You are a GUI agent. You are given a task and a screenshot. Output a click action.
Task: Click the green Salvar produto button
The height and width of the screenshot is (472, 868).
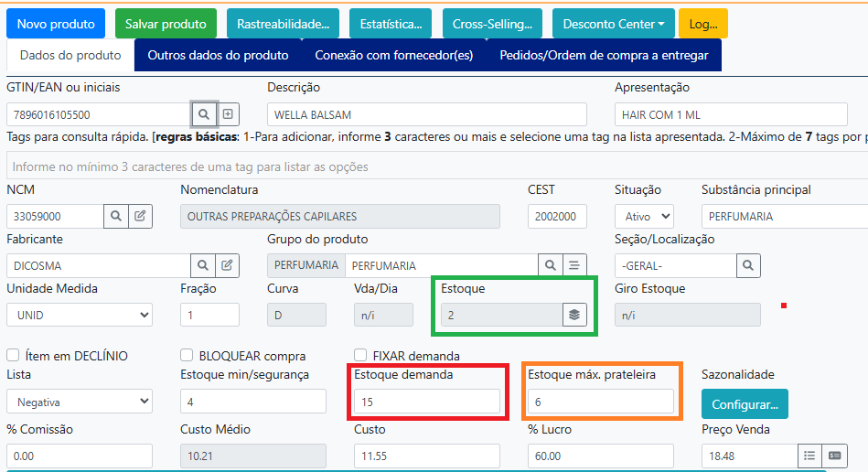click(166, 24)
